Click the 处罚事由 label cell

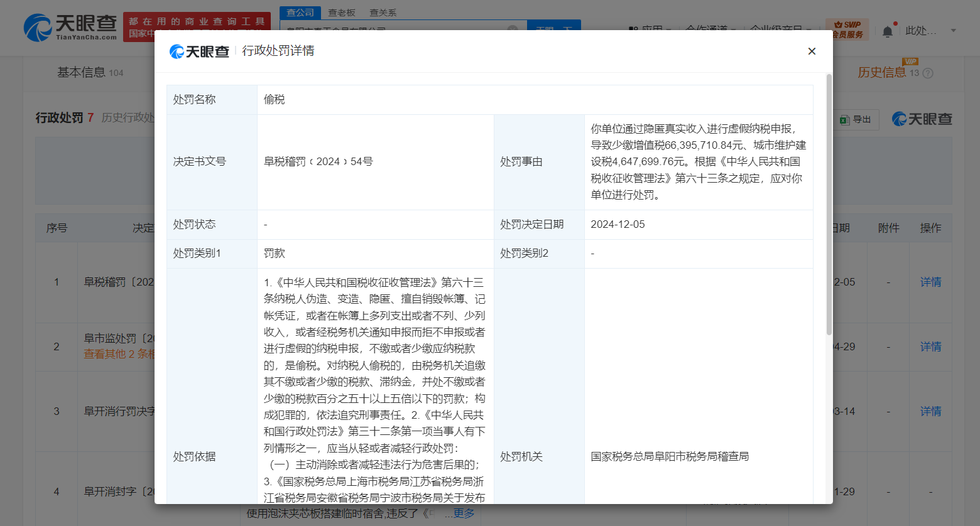(539, 162)
